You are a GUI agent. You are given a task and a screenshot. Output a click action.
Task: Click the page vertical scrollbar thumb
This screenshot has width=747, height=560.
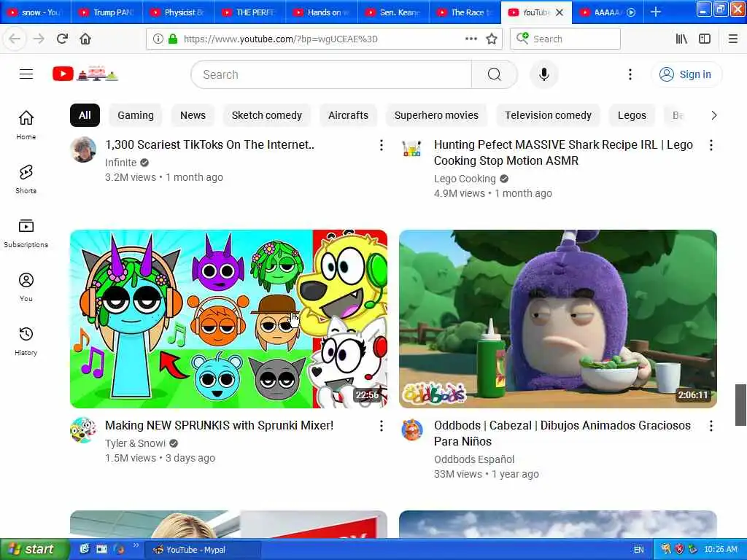740,405
